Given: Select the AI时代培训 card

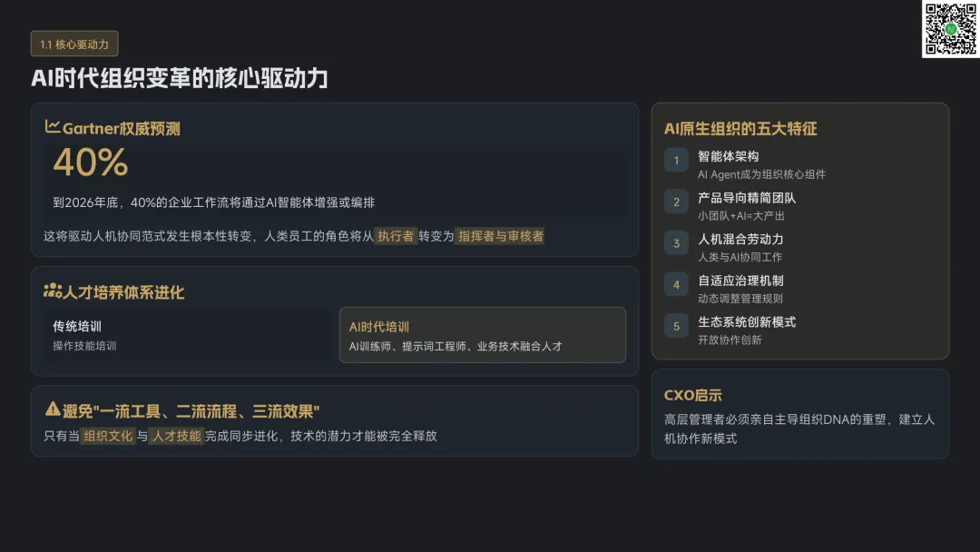Looking at the screenshot, I should [482, 335].
